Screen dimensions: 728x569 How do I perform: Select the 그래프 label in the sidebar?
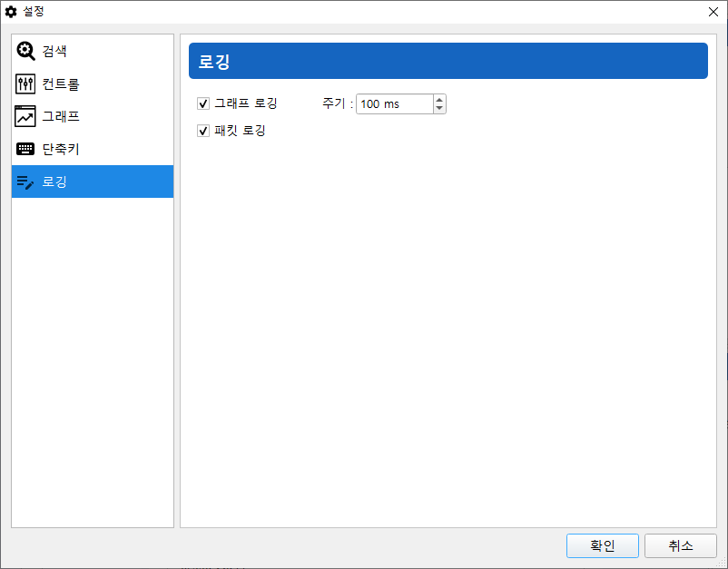tap(61, 116)
